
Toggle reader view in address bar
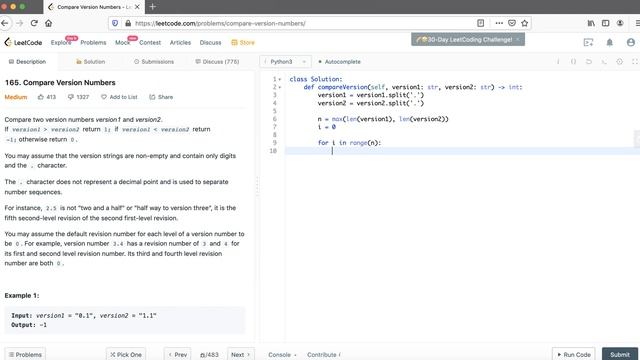(480, 23)
